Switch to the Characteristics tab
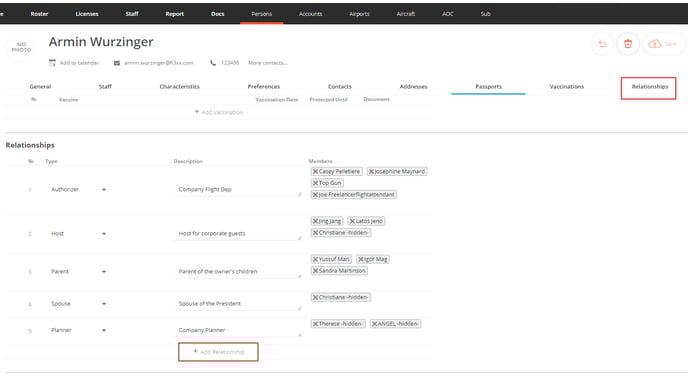Viewport: 688px width, 377px height. pos(179,86)
